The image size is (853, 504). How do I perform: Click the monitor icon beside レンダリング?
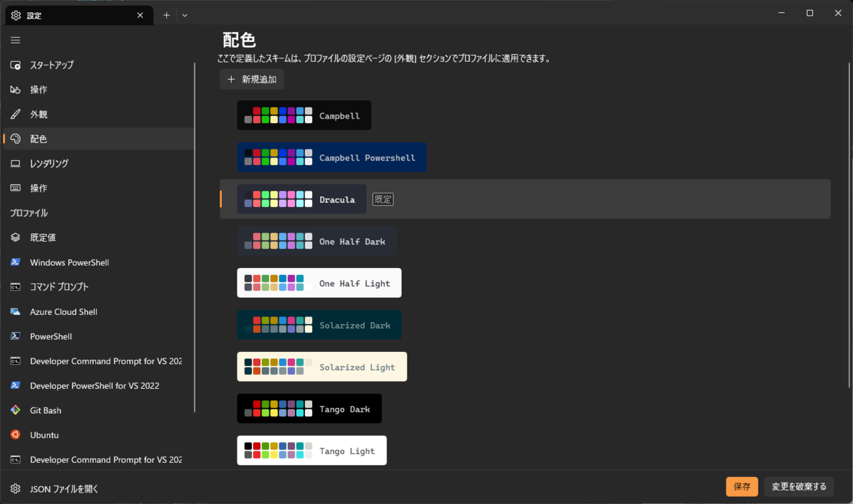click(x=16, y=163)
